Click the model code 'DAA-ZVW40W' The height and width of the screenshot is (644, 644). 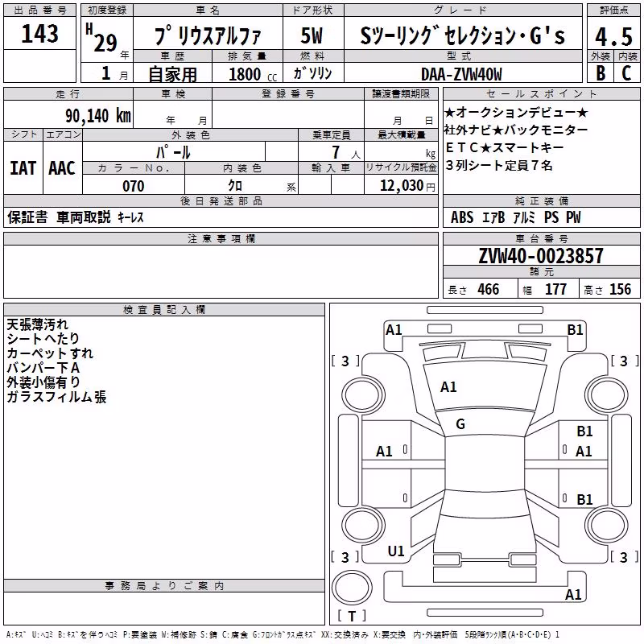pos(461,74)
